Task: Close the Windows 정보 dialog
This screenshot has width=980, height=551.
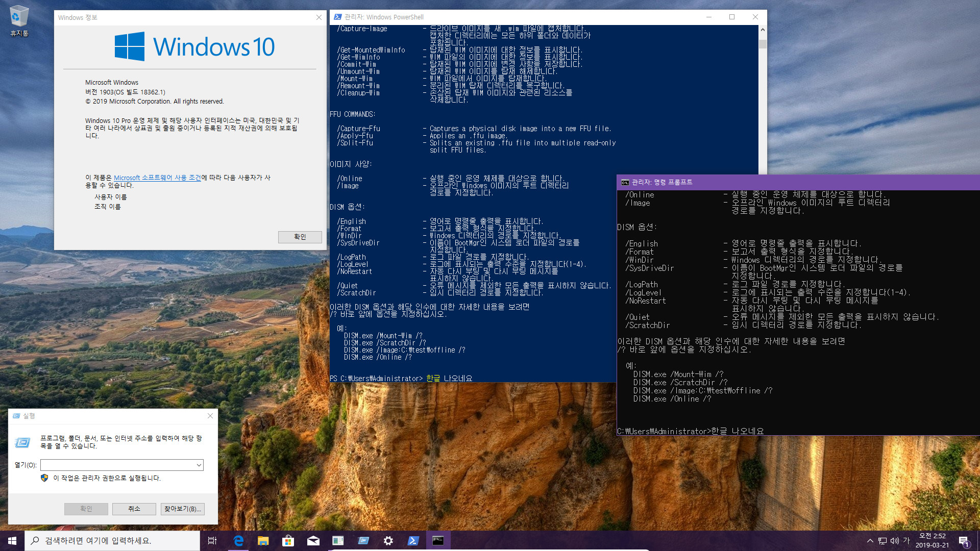Action: [x=319, y=17]
